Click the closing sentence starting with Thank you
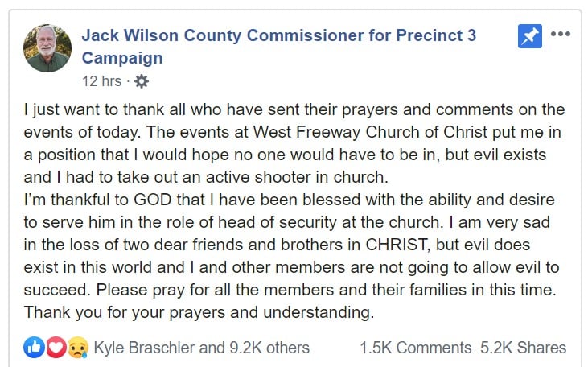This screenshot has width=588, height=367. click(199, 312)
